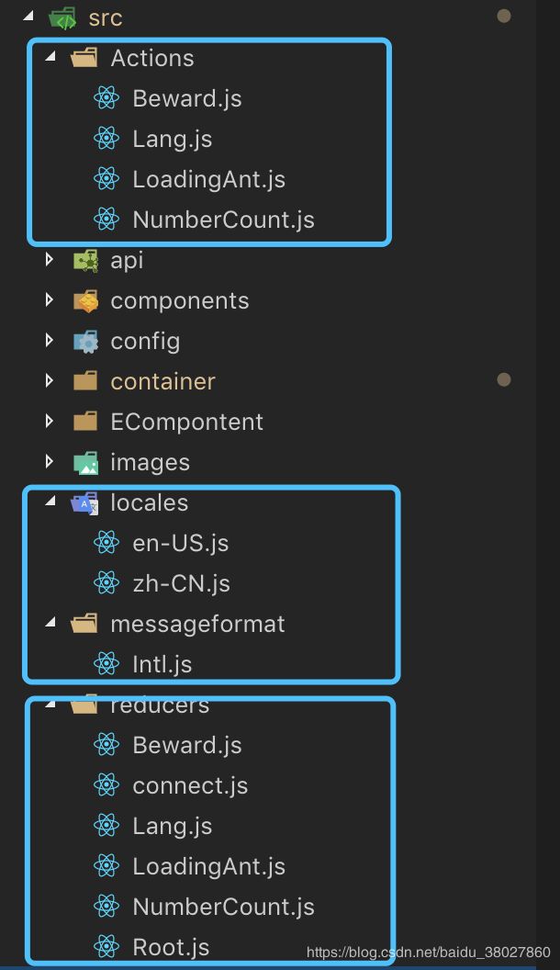Expand the api folder arrow
Viewport: 560px width, 970px height.
(x=50, y=260)
